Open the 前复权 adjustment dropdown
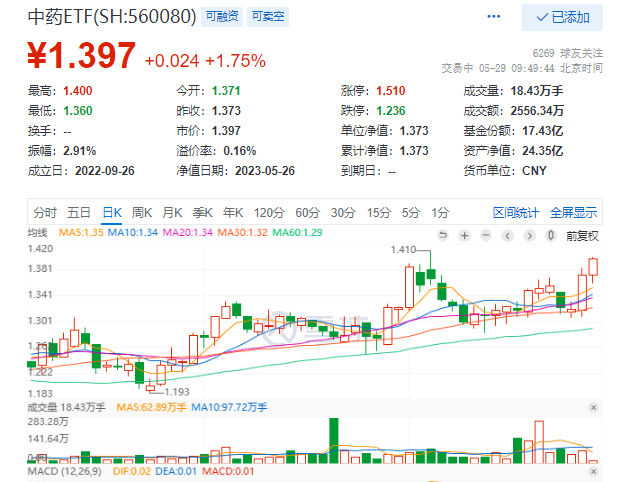Screen dimensions: 617x482 (582, 236)
